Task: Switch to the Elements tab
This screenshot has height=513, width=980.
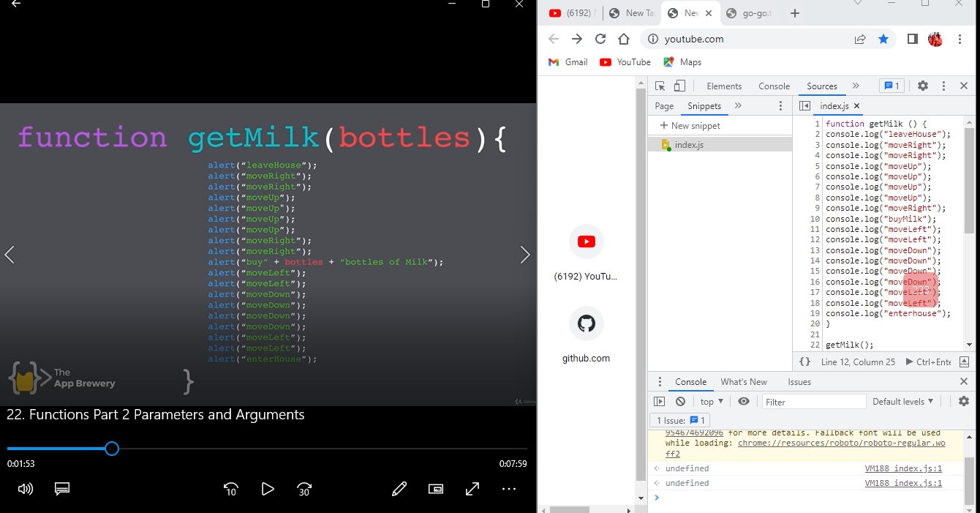Action: point(724,86)
